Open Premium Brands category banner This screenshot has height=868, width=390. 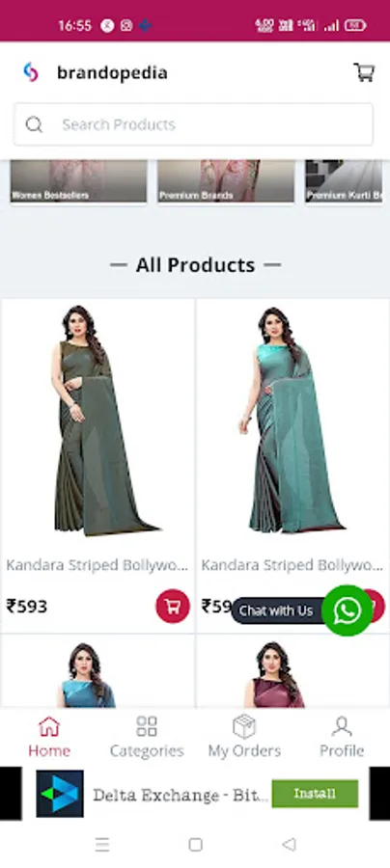226,181
